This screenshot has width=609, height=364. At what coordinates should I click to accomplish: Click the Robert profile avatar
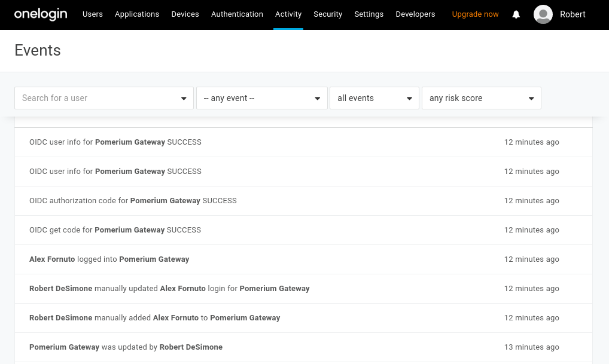543,14
